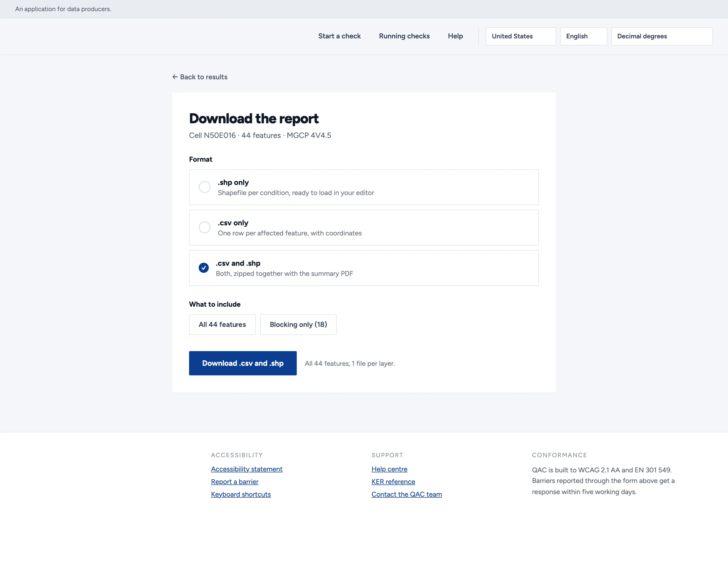The width and height of the screenshot is (728, 581).
Task: Go back via the Back to results link
Action: click(199, 77)
